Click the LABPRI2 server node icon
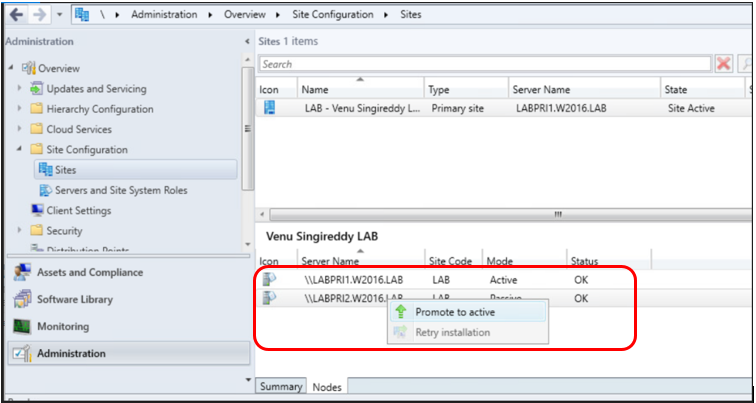Viewport: 756px width, 403px height. [x=270, y=298]
